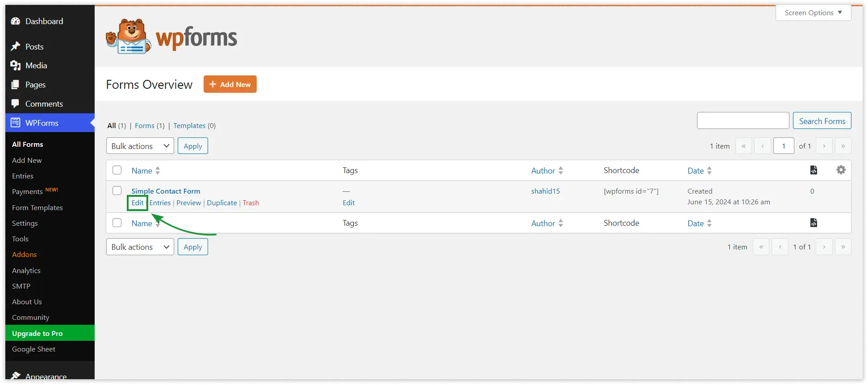Go to previous page in bottom pagination
The width and height of the screenshot is (868, 385).
click(x=780, y=247)
